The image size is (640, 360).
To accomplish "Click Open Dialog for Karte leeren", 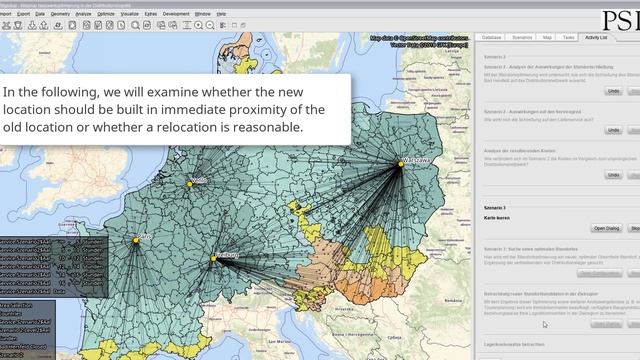I will click(607, 228).
